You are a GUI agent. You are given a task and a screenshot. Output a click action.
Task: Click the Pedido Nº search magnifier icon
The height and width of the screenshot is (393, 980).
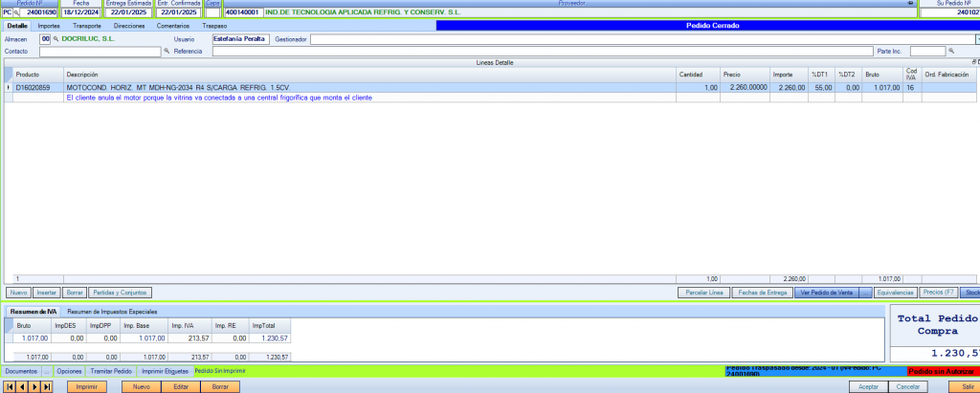pyautogui.click(x=16, y=12)
